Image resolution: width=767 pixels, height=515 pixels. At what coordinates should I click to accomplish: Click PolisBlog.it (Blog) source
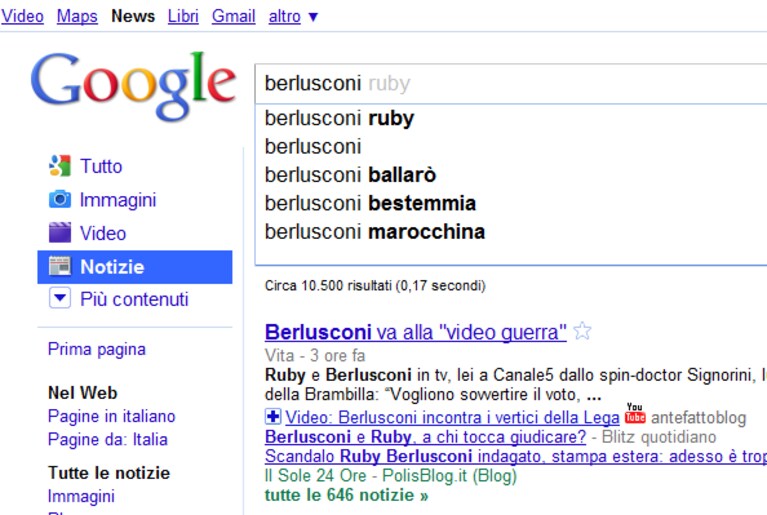(x=450, y=475)
